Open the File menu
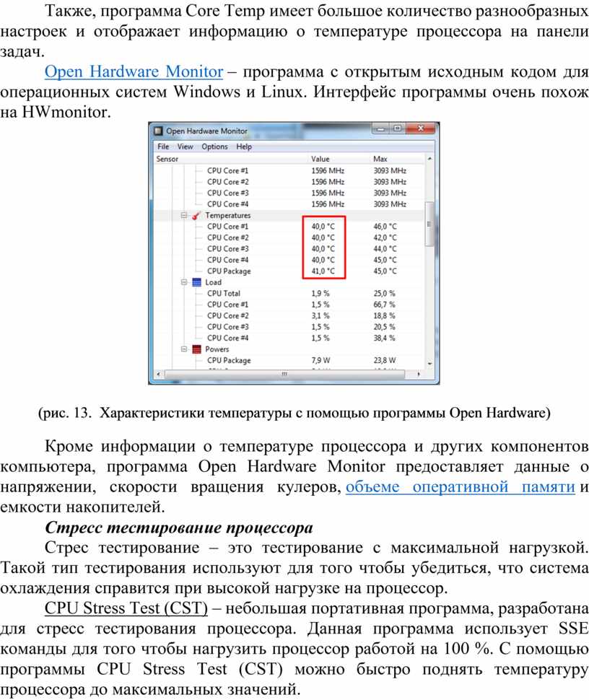 pos(163,146)
